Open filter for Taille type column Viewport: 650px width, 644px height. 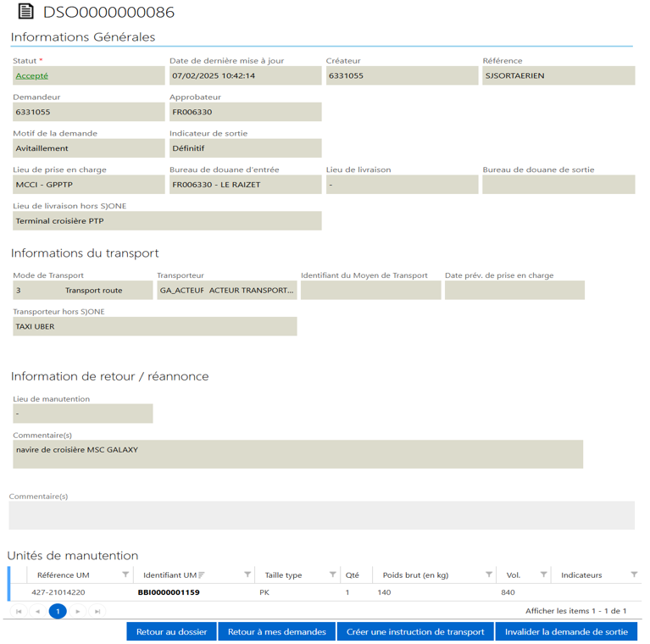[x=333, y=575]
